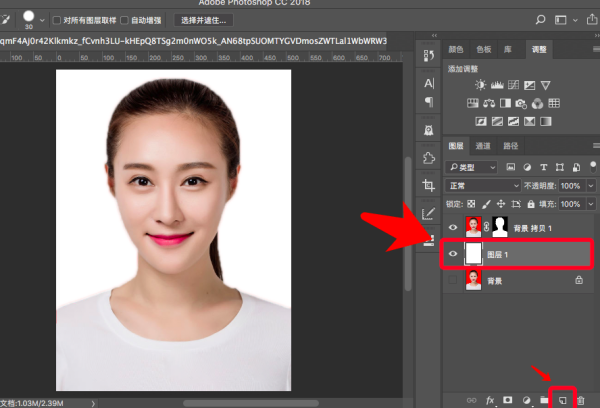Image resolution: width=600 pixels, height=408 pixels.
Task: Open the 不透明度 slider dropdown arrow
Action: (x=591, y=186)
